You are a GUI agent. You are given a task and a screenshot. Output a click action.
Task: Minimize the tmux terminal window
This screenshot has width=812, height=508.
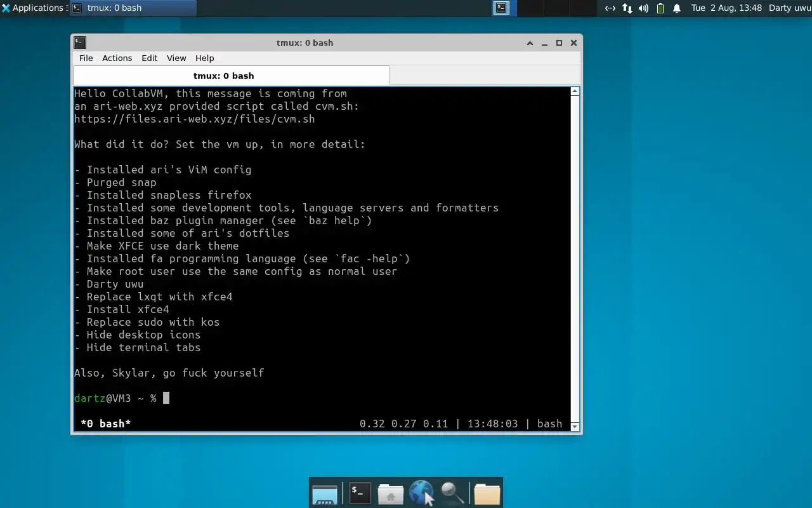(x=544, y=43)
